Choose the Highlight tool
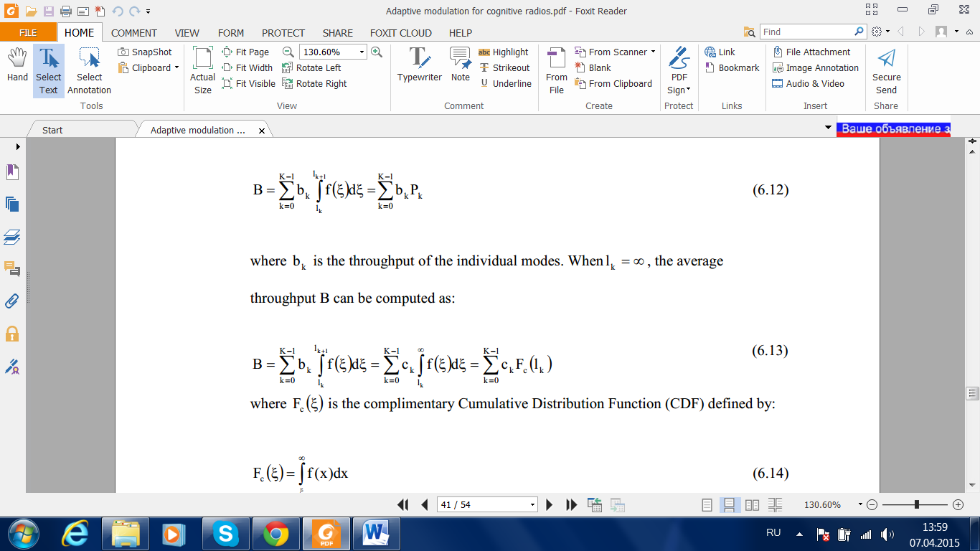The image size is (980, 551). (503, 52)
